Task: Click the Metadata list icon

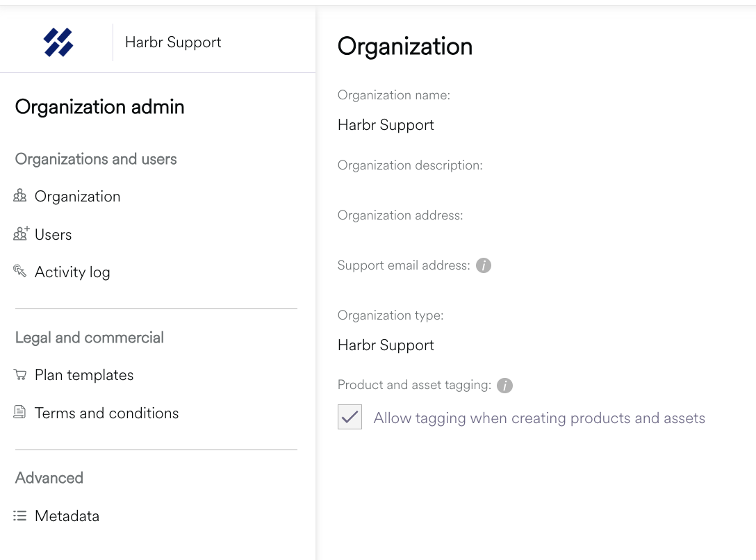Action: point(19,516)
